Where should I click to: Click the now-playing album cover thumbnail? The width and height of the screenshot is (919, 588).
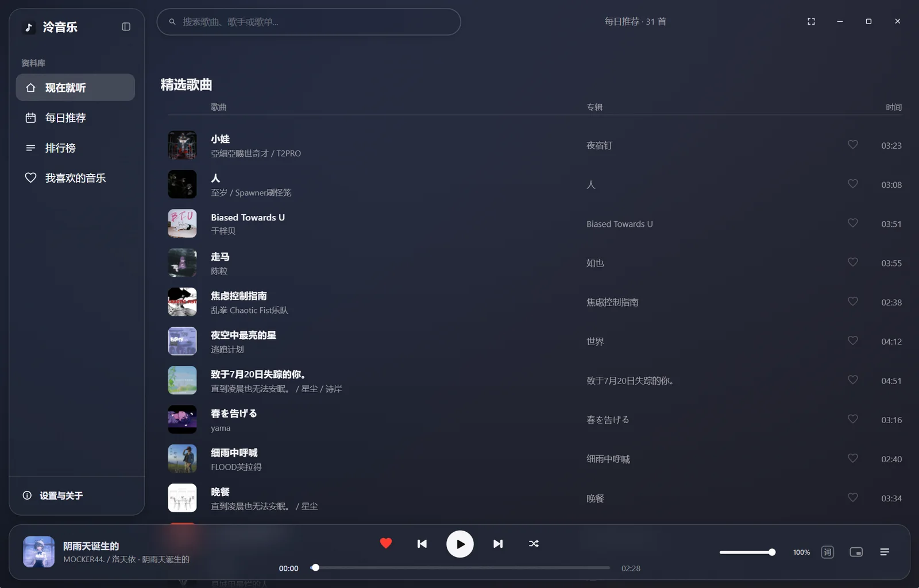pyautogui.click(x=38, y=552)
